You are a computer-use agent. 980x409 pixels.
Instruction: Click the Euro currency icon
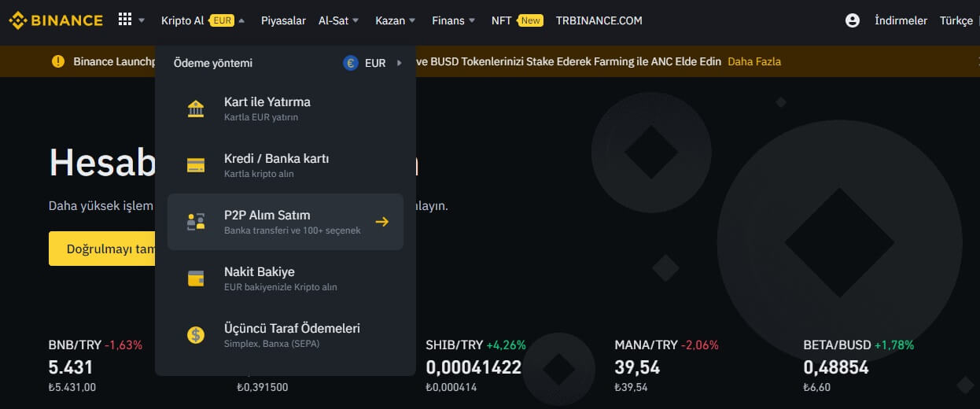[x=351, y=63]
